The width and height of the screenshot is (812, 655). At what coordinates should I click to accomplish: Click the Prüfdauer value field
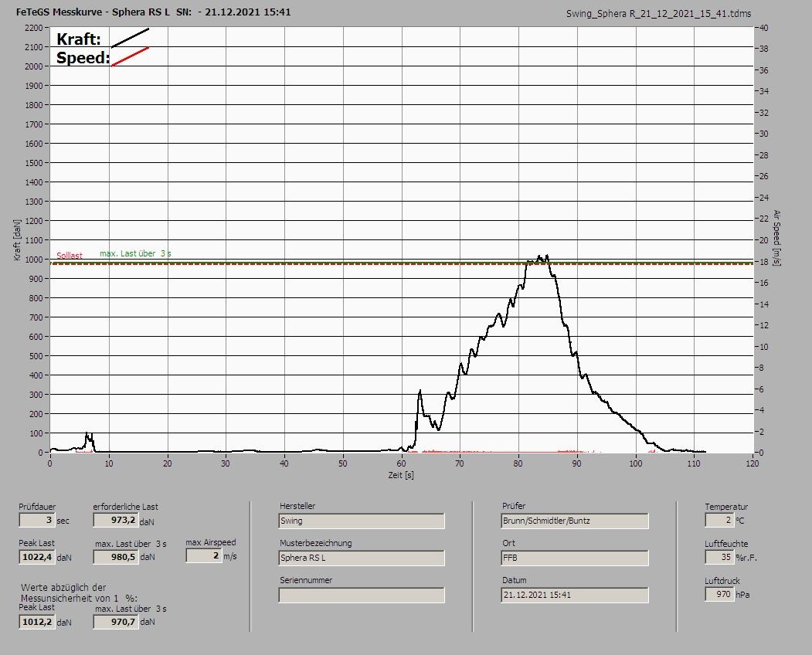(x=37, y=520)
